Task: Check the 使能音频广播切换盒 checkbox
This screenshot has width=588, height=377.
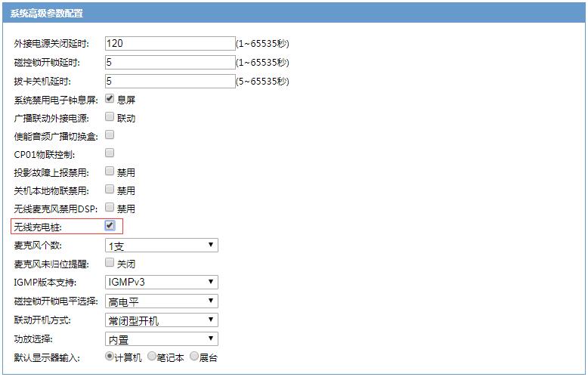Action: click(x=110, y=135)
